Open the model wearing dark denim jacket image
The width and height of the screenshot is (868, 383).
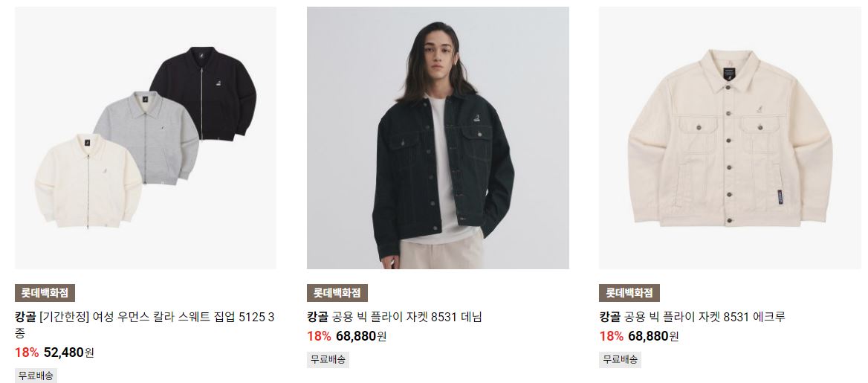point(438,138)
